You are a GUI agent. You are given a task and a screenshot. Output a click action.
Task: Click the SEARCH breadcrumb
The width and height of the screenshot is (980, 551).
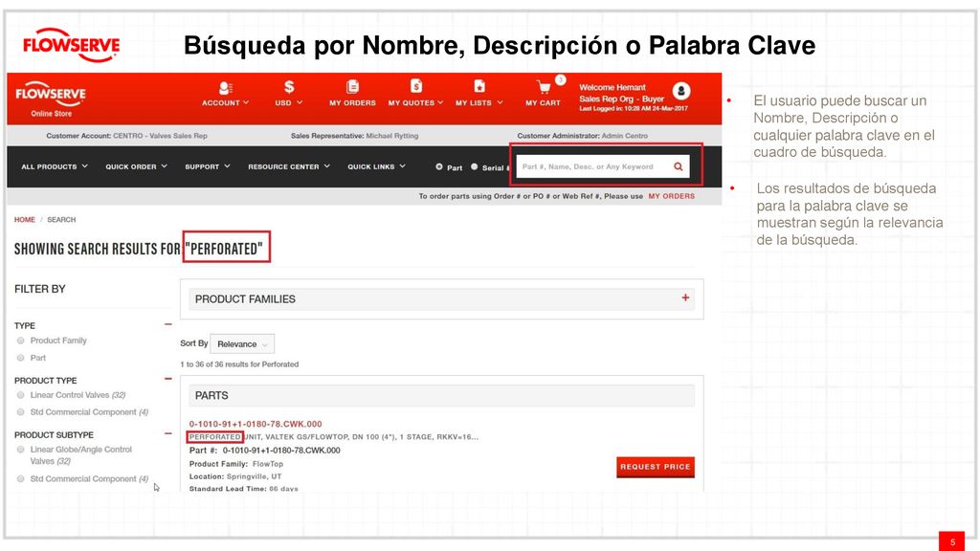tap(61, 220)
